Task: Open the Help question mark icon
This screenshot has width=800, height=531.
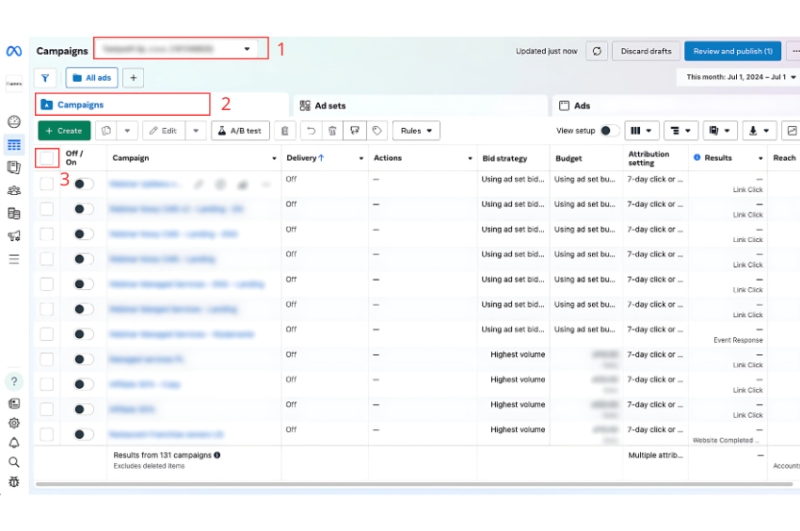Action: coord(14,382)
